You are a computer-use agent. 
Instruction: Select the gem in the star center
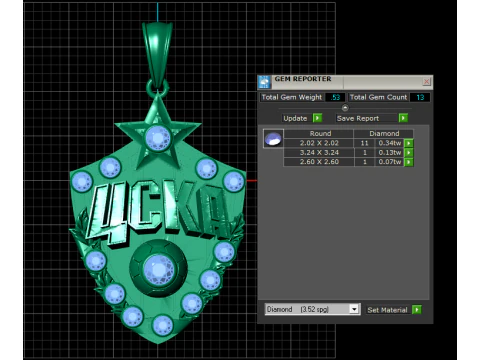(x=158, y=138)
